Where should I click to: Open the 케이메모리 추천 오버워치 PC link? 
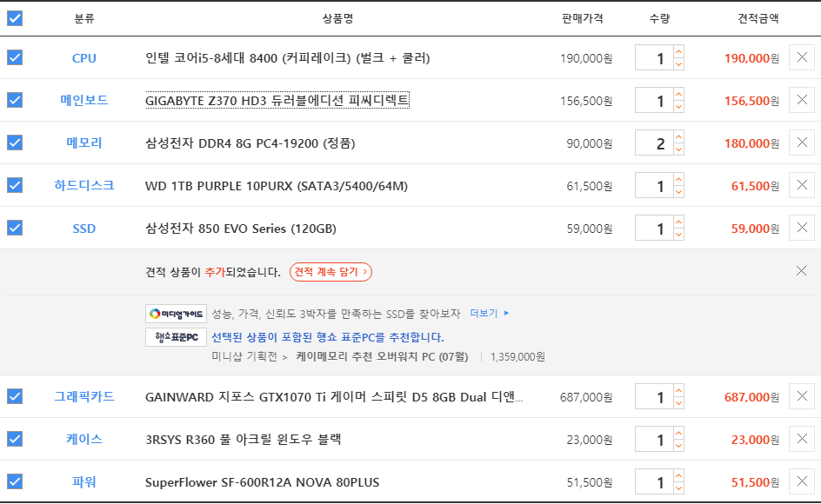tap(382, 357)
